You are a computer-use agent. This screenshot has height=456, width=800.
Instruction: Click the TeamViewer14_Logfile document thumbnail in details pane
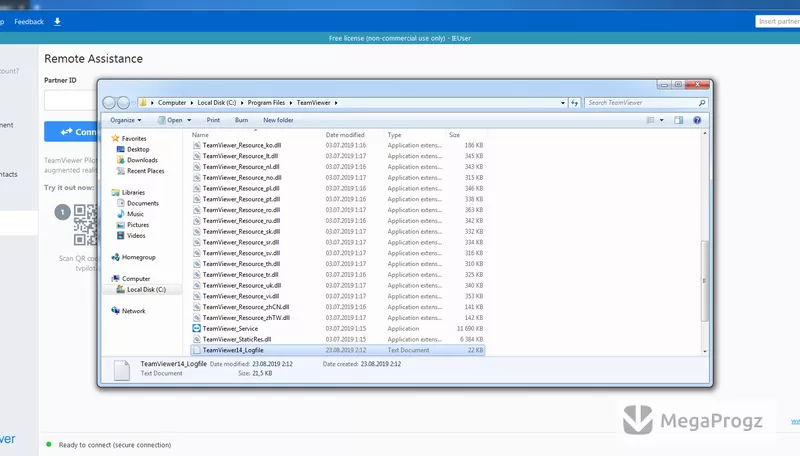point(122,370)
